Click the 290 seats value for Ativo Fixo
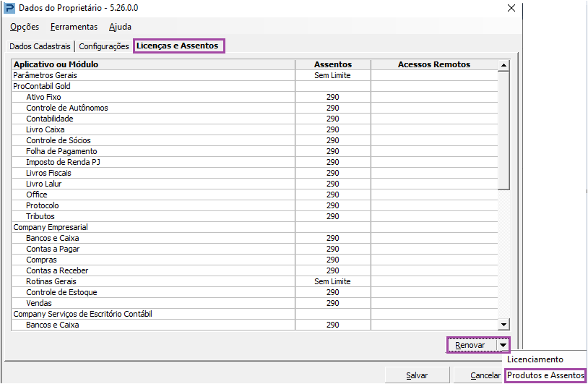588x384 pixels. point(332,97)
